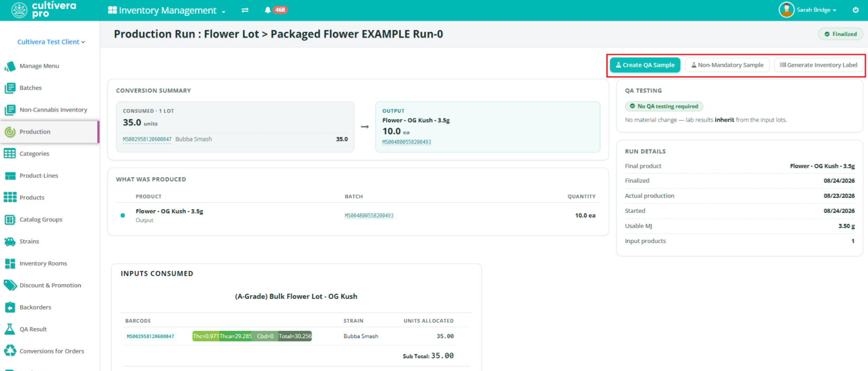Viewport: 868px width, 371px height.
Task: Click the swap arrows icon in header
Action: (x=245, y=10)
